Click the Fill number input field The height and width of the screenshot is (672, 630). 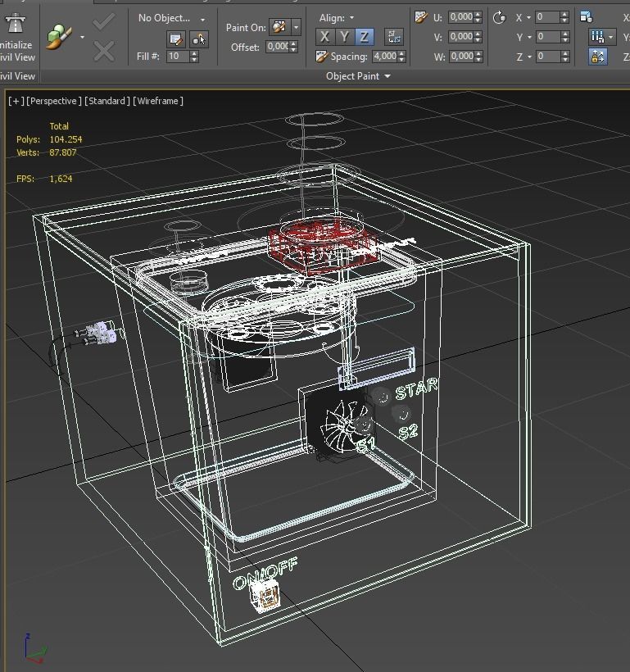178,57
